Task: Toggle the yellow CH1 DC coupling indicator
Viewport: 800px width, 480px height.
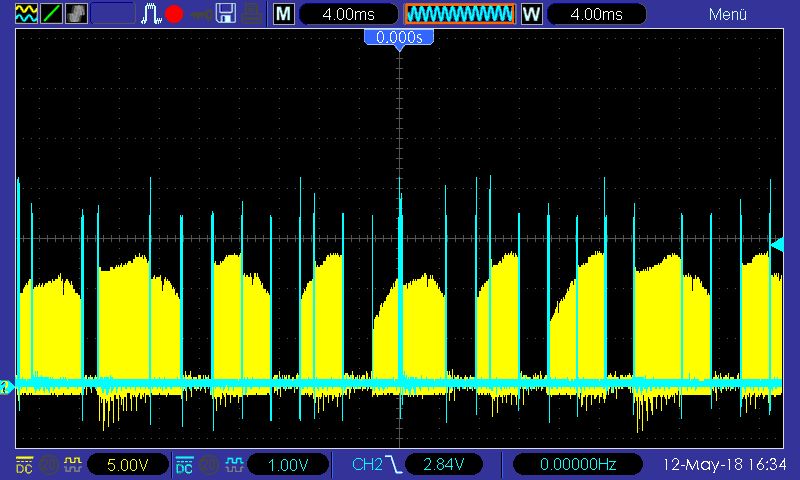Action: coord(24,464)
